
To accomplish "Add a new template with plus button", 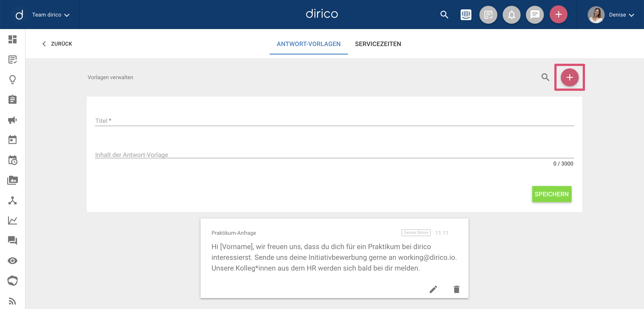I will [x=570, y=78].
